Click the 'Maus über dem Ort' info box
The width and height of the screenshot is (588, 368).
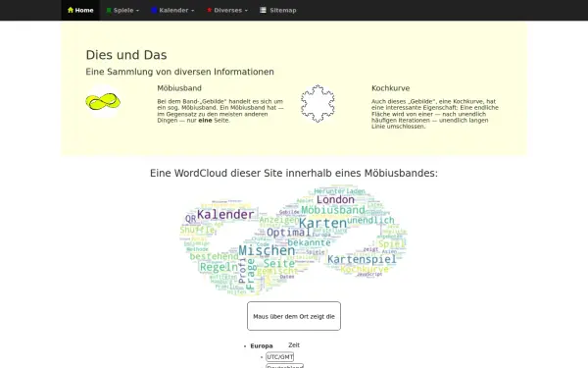294,316
